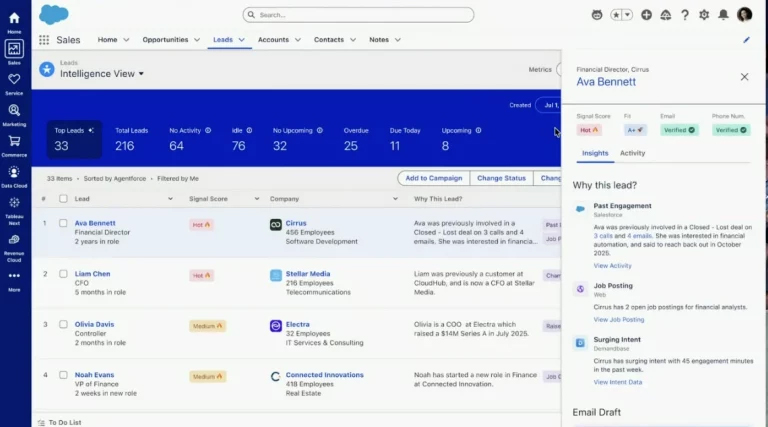Open Data Cloud in the sidebar
The height and width of the screenshot is (427, 768).
(14, 173)
